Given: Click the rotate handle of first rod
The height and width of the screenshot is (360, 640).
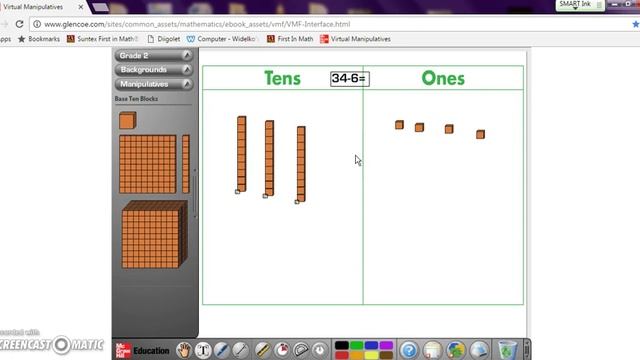Looking at the screenshot, I should click(238, 192).
